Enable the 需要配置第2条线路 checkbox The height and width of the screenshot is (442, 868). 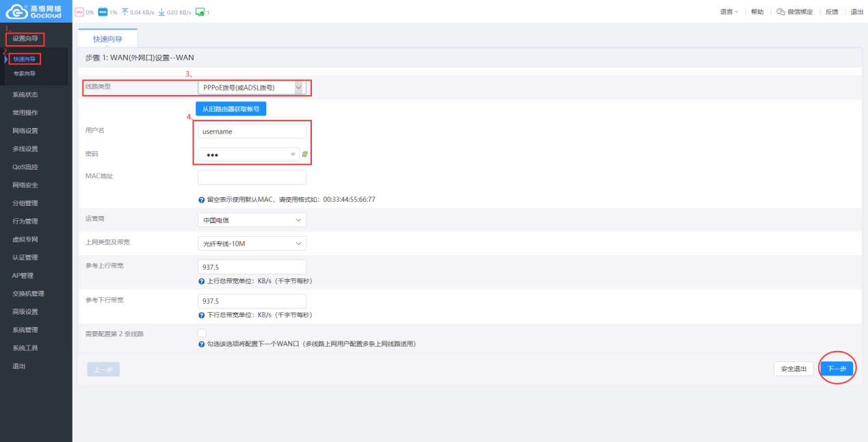point(202,333)
